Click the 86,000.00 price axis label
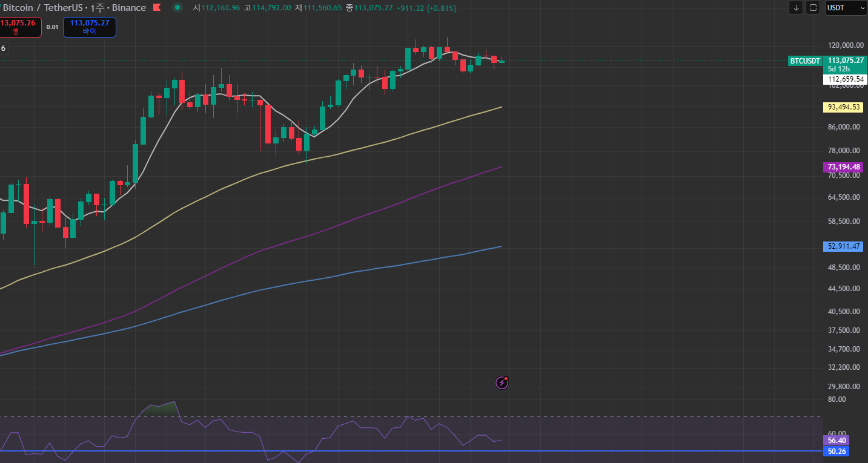868x463 pixels. 844,127
